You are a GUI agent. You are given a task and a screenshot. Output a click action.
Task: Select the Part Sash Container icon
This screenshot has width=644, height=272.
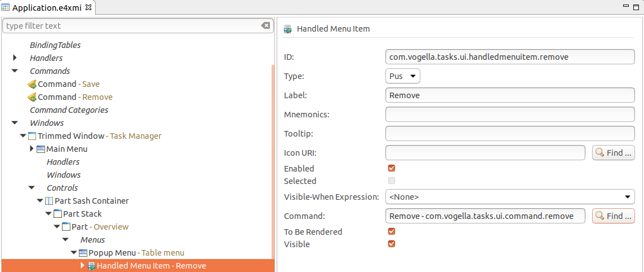point(49,201)
